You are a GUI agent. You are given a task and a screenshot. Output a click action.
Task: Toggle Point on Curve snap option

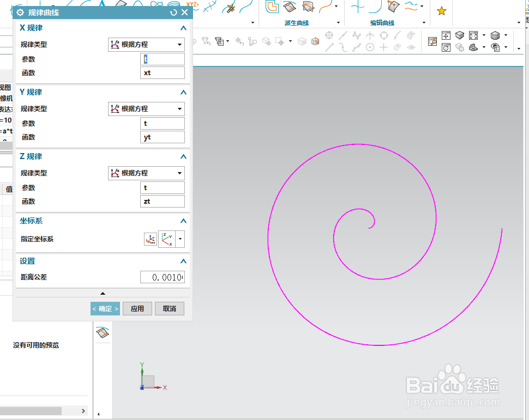tap(398, 35)
